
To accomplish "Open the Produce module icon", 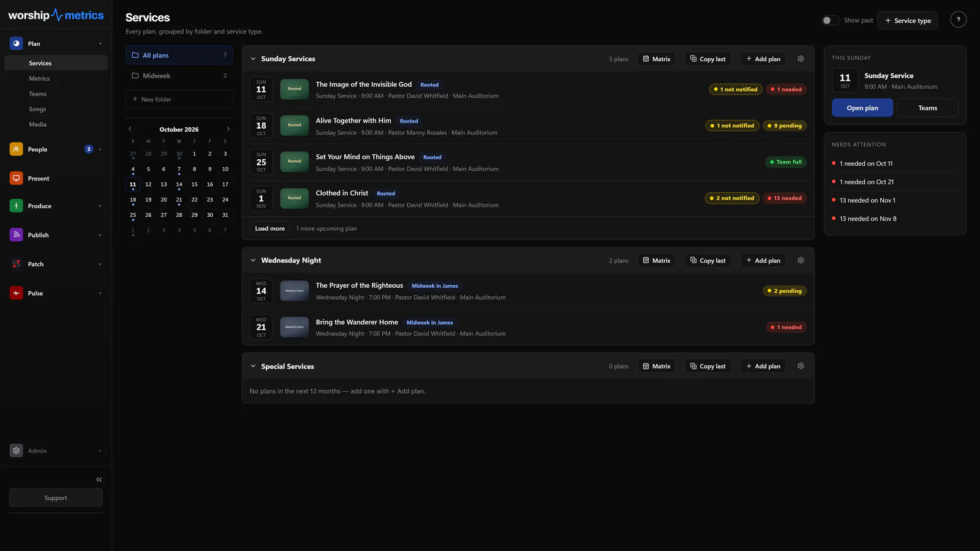I will [17, 206].
